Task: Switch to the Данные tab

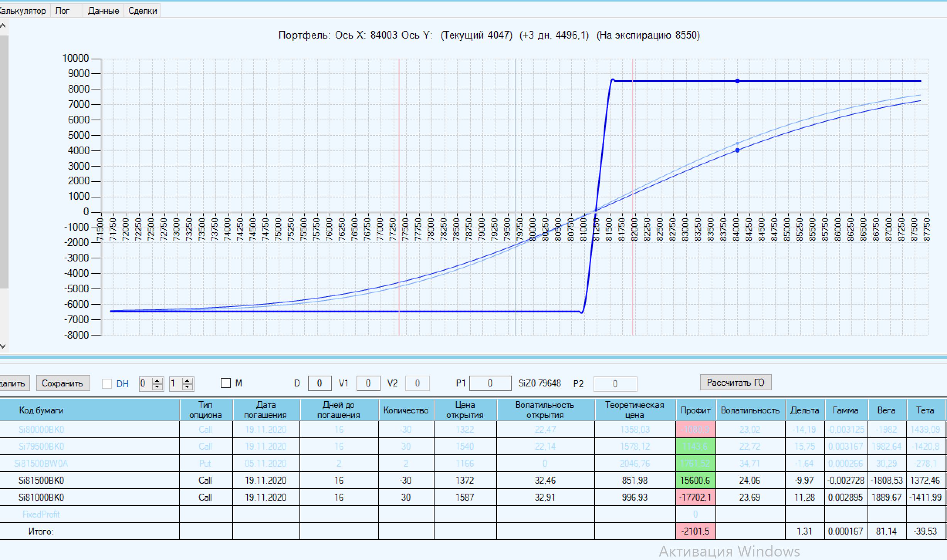Action: (103, 11)
